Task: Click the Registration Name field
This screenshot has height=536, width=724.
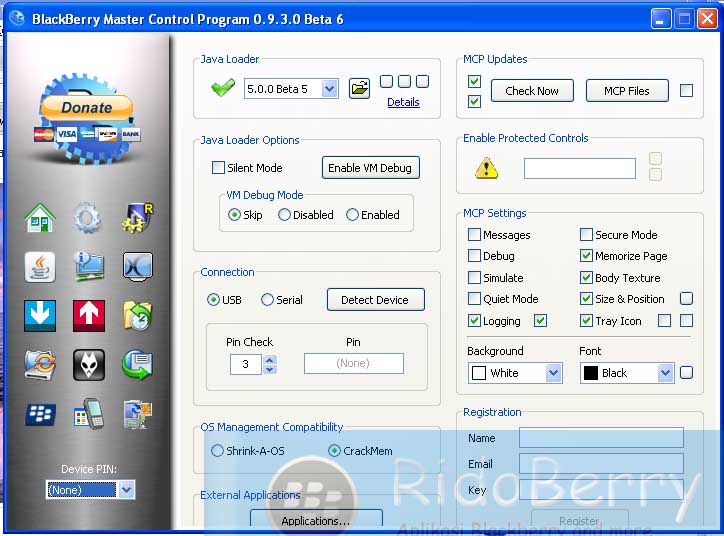Action: [x=601, y=437]
